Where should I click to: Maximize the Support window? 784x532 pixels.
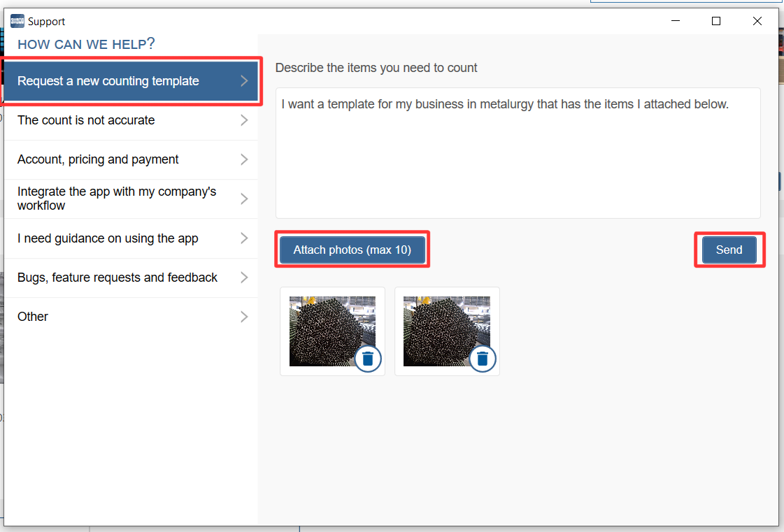coord(715,21)
